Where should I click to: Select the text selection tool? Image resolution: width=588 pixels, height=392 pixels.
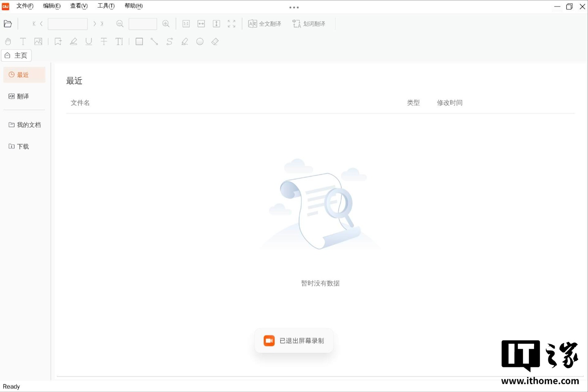[23, 42]
